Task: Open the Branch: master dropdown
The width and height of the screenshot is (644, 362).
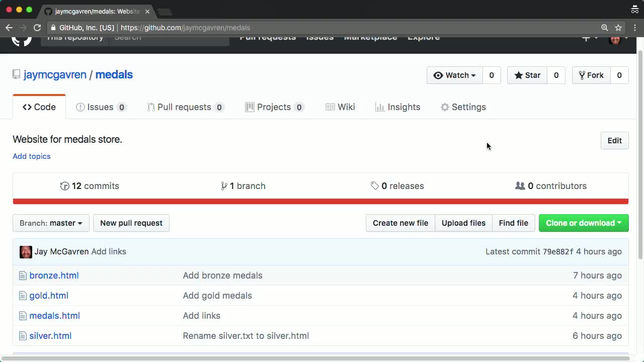Action: 50,223
